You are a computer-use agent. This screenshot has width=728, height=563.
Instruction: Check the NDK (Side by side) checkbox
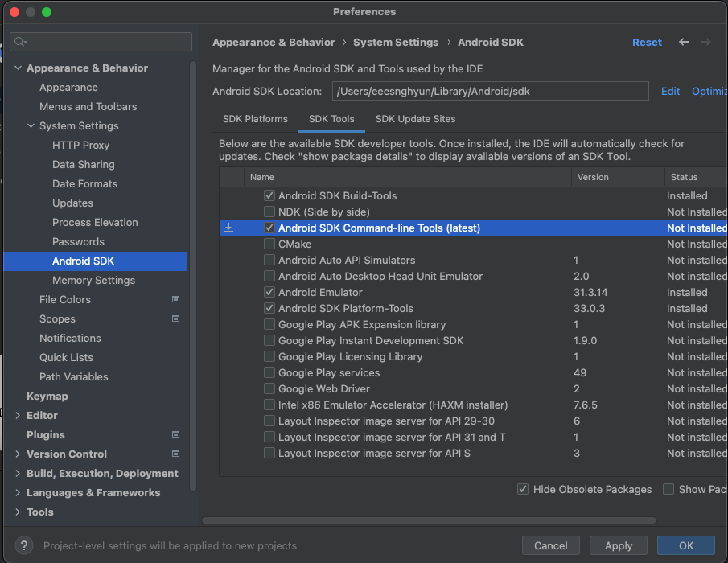[269, 212]
